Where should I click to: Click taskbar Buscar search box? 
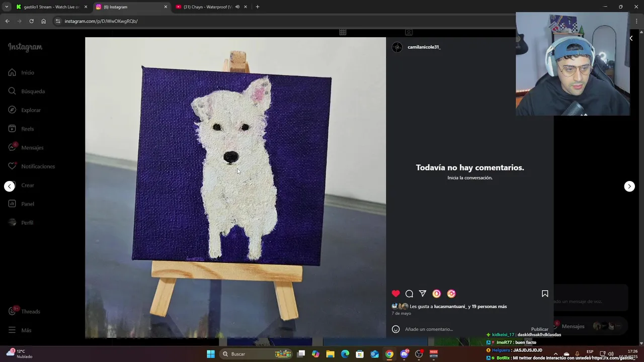pyautogui.click(x=257, y=354)
